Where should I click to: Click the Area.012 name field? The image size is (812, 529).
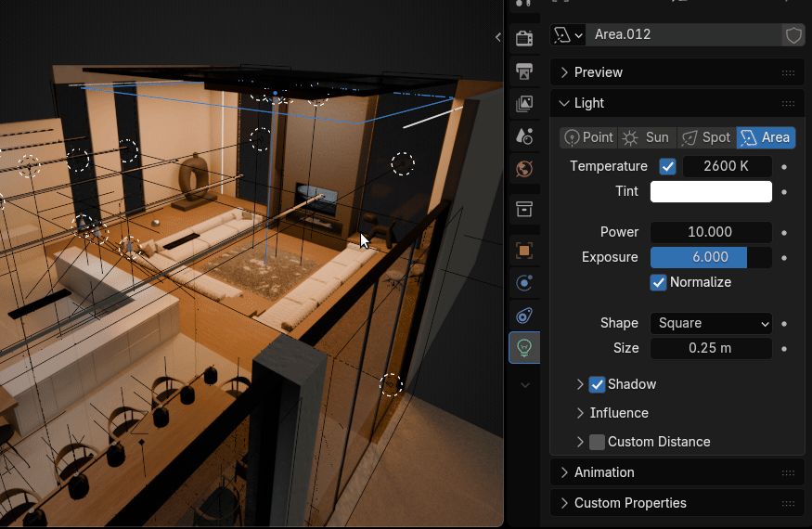[684, 35]
